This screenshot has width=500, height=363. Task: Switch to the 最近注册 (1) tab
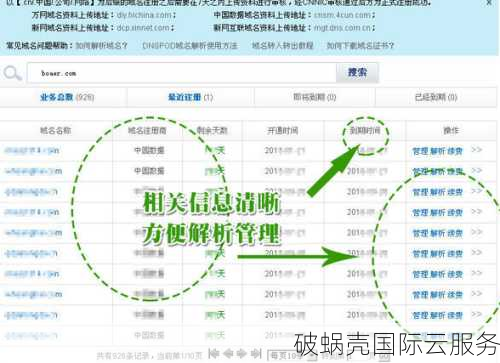click(x=190, y=97)
